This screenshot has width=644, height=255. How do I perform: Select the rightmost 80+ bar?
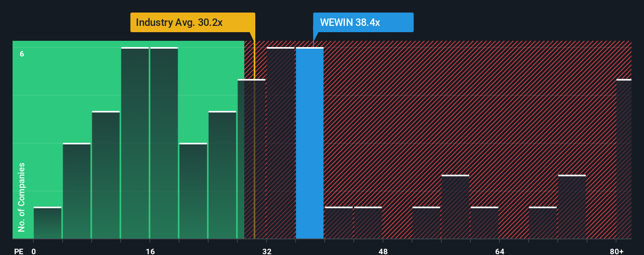624,159
